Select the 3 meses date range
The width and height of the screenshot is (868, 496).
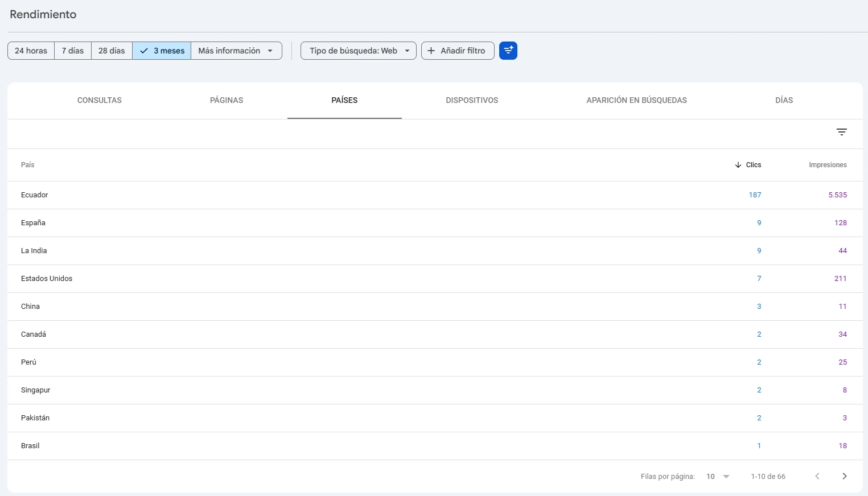pos(162,51)
